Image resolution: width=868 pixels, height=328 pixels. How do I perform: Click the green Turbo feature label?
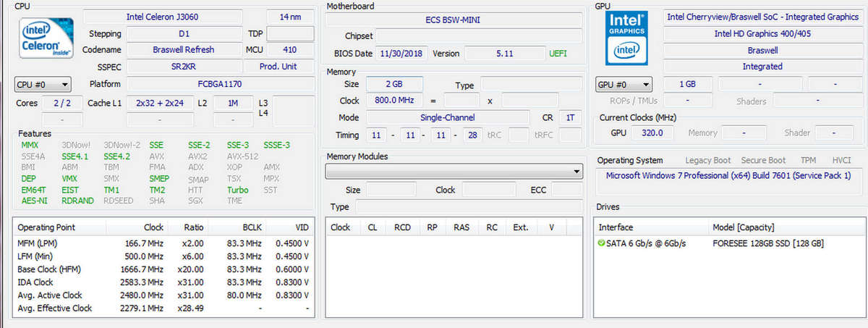tap(237, 190)
